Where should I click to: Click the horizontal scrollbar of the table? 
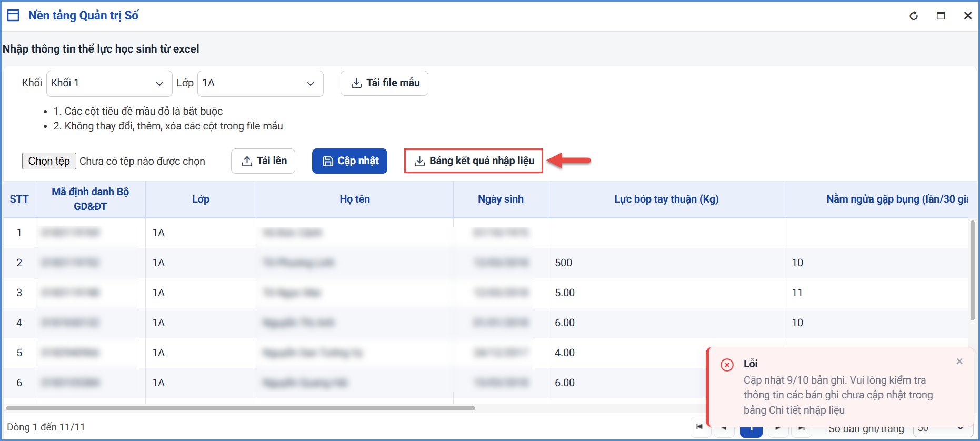coord(241,408)
